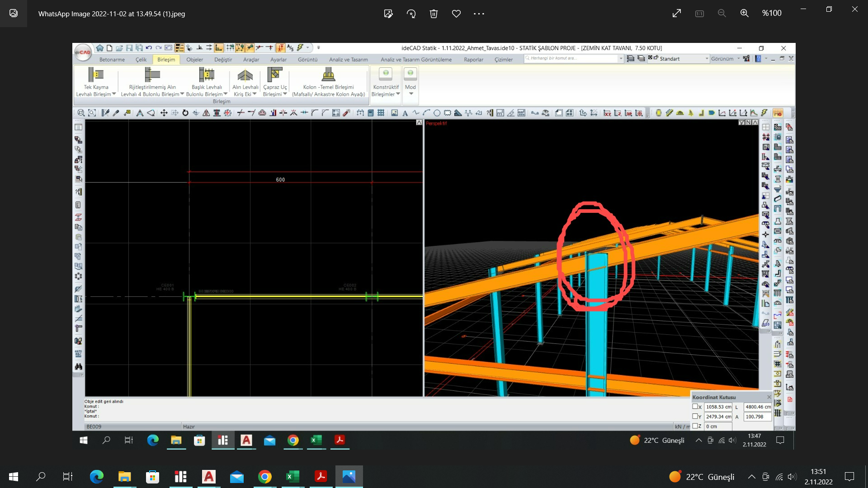The image size is (868, 488).
Task: Choose Alın Levhalı Kiriş Eki splice icon
Action: point(245,75)
